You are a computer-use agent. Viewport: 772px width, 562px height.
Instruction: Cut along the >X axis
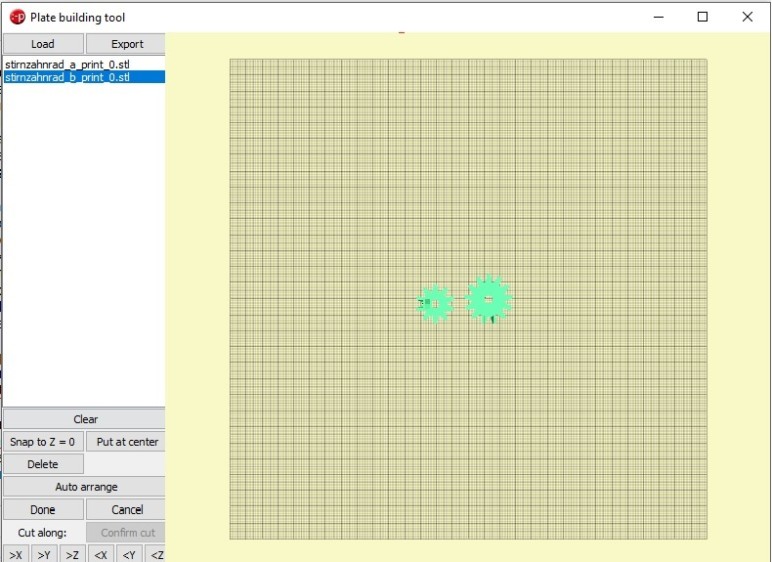15,554
